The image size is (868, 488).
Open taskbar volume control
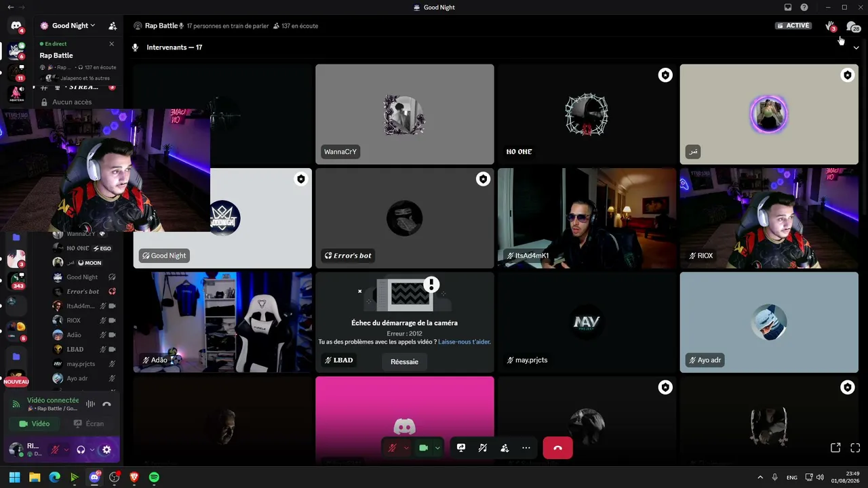point(820,477)
